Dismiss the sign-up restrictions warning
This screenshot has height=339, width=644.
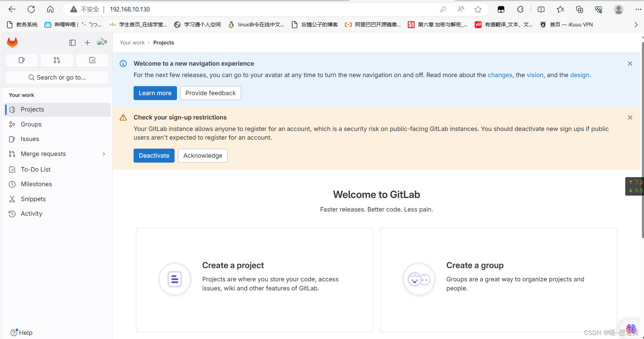(630, 117)
